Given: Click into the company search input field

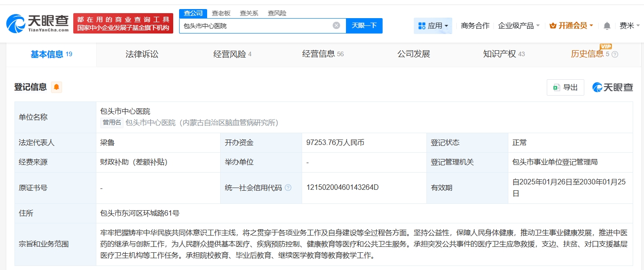Looking at the screenshot, I should [256, 26].
